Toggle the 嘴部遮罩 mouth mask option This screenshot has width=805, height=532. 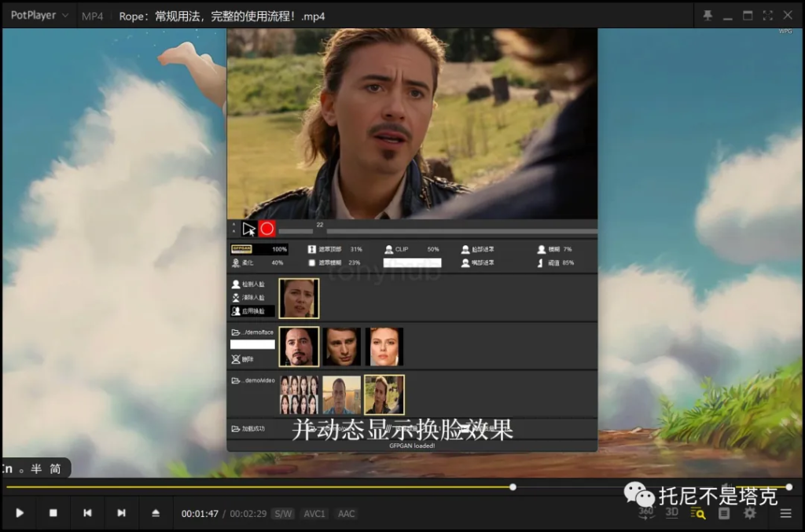tap(477, 262)
